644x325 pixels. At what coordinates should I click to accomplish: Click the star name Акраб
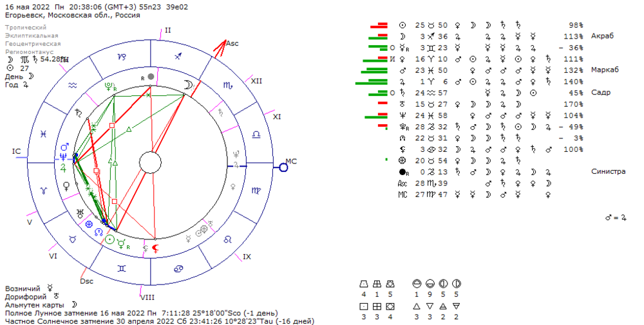pyautogui.click(x=602, y=36)
